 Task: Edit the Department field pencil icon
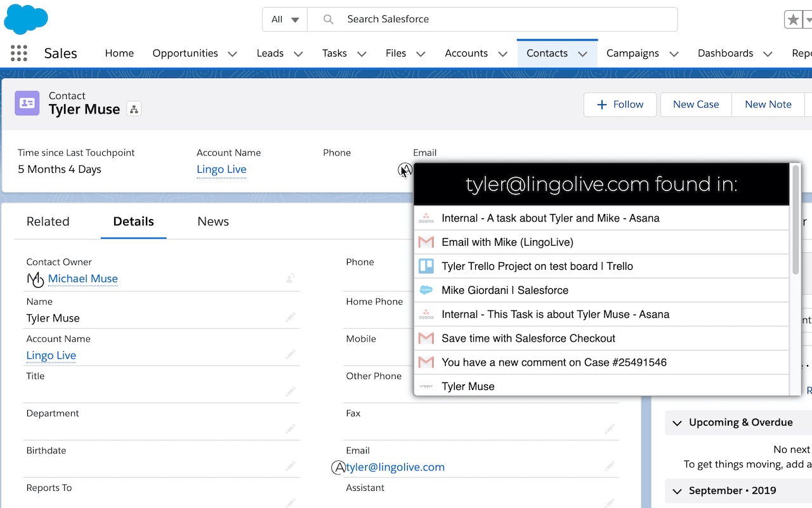(291, 429)
